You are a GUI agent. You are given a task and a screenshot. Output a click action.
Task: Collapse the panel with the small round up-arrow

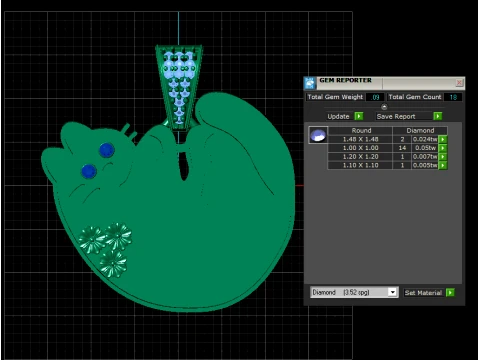384,107
